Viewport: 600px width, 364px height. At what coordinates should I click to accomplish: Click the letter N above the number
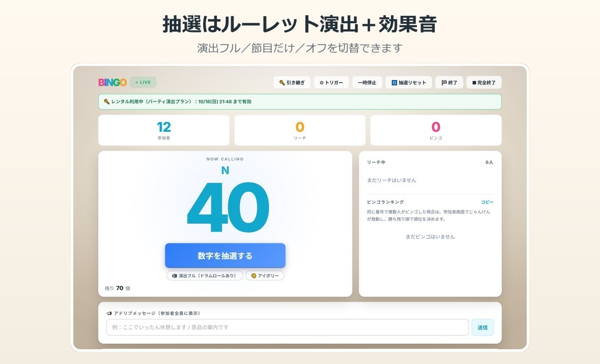point(225,171)
